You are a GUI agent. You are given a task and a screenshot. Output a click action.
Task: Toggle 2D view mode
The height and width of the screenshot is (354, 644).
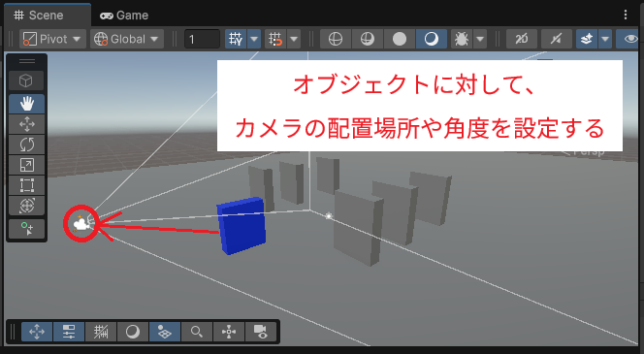(522, 39)
